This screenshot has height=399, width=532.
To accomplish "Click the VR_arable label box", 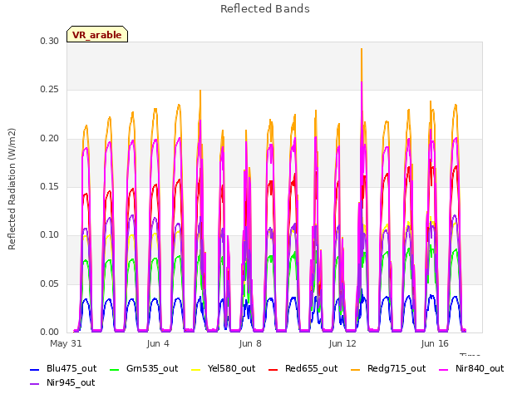I will [x=97, y=34].
